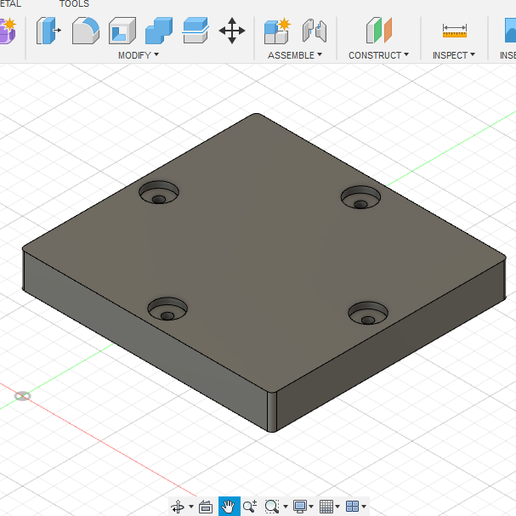Screen dimensions: 516x516
Task: Select the Combine tool
Action: tap(159, 31)
